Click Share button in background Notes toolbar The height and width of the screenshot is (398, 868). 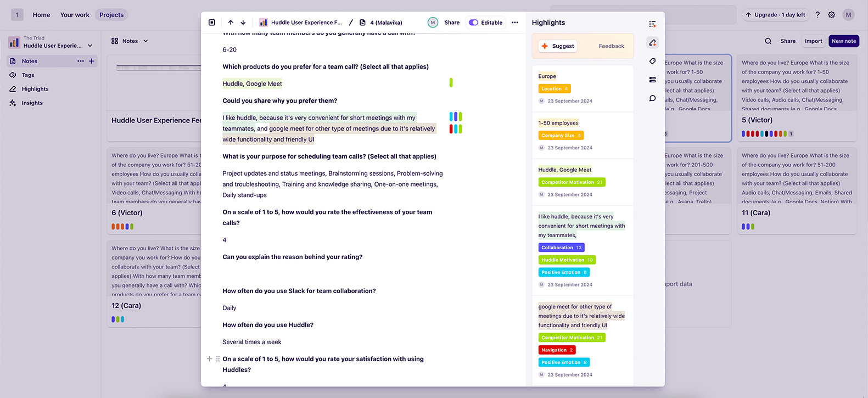click(788, 41)
